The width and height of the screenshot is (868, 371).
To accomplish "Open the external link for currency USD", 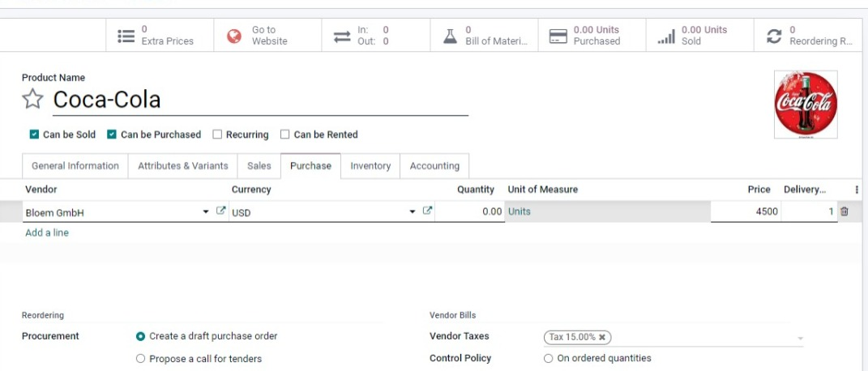I will pyautogui.click(x=427, y=211).
